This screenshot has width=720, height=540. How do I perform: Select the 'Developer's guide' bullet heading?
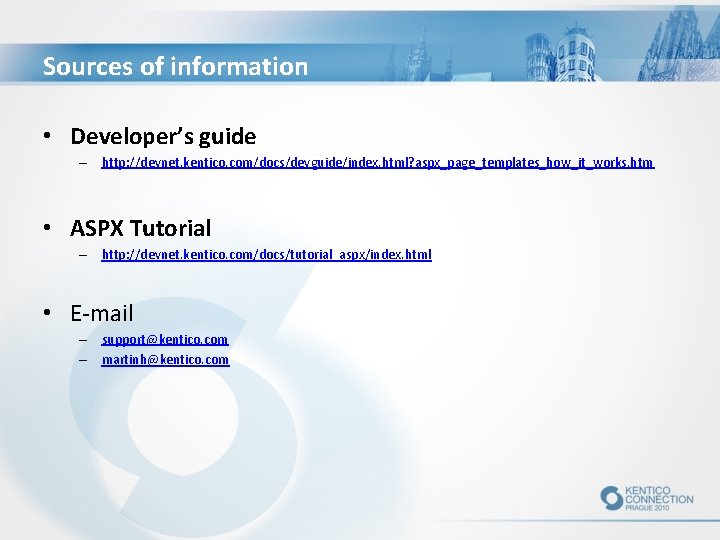(163, 136)
